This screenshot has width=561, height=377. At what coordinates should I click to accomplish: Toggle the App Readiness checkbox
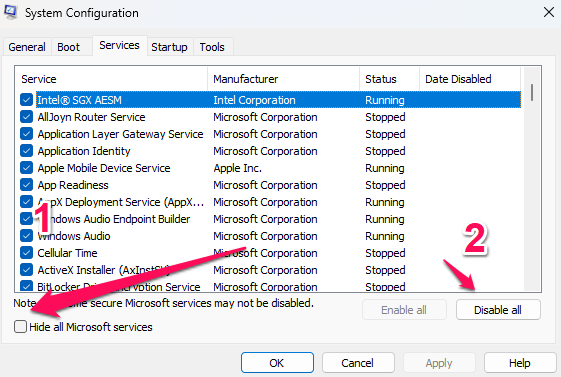pyautogui.click(x=26, y=185)
